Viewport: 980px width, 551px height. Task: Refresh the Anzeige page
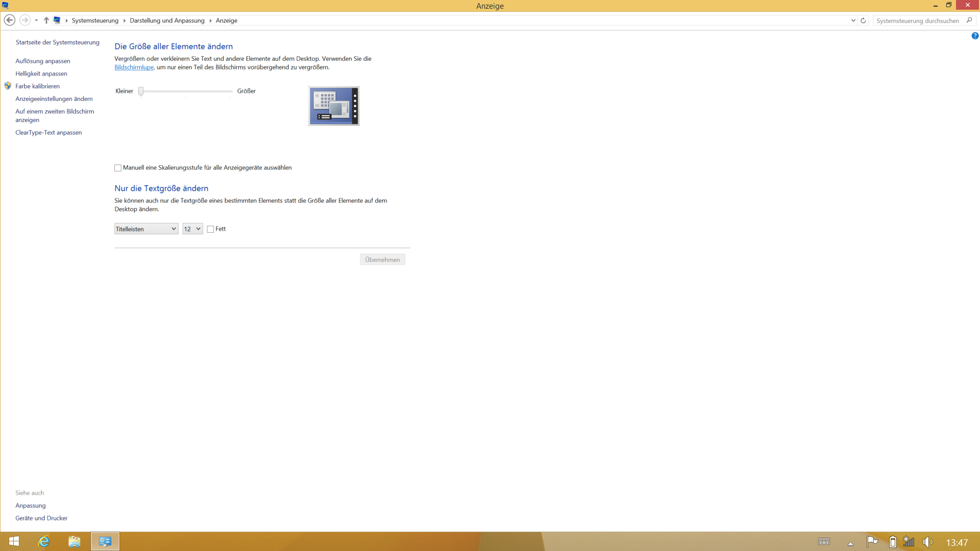point(863,20)
